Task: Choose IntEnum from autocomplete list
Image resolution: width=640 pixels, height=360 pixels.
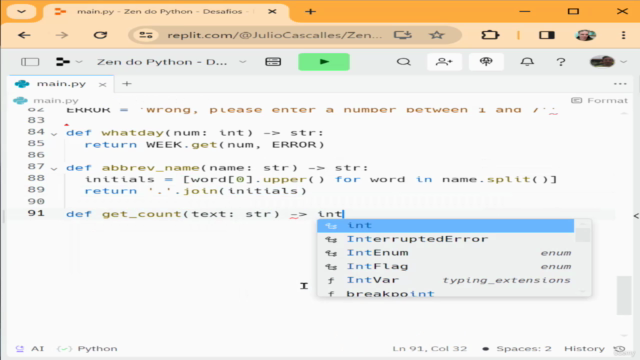Action: 445,253
